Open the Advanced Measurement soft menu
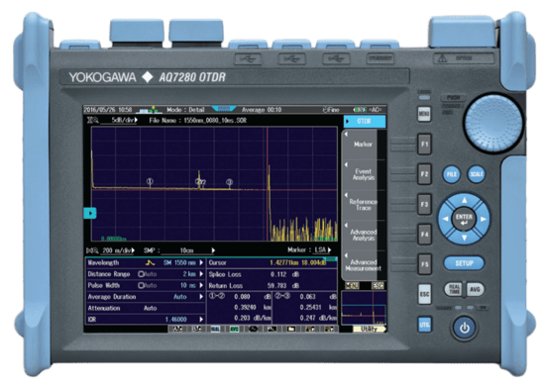Viewport: 545px width, 392px height. [364, 265]
